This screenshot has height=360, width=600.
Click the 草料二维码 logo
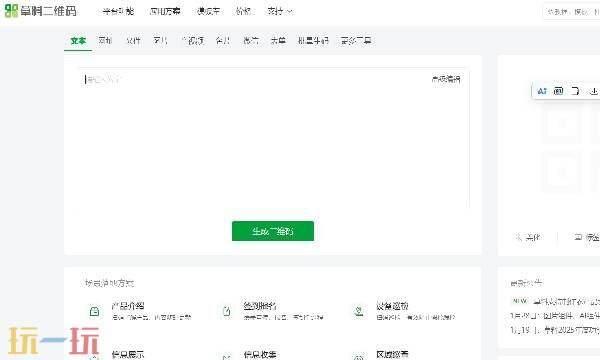tap(41, 11)
